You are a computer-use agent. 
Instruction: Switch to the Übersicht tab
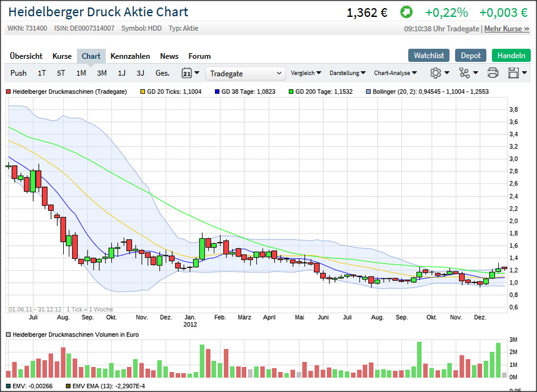point(26,56)
